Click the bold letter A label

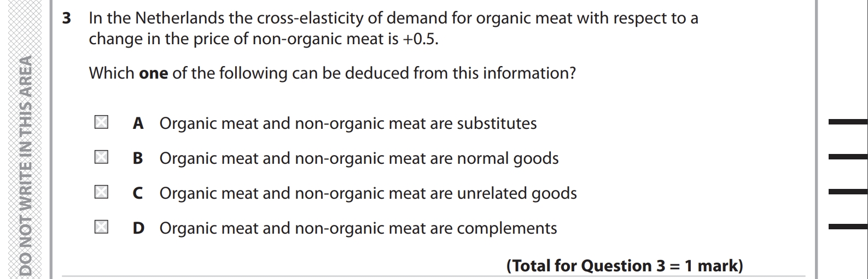click(x=138, y=123)
